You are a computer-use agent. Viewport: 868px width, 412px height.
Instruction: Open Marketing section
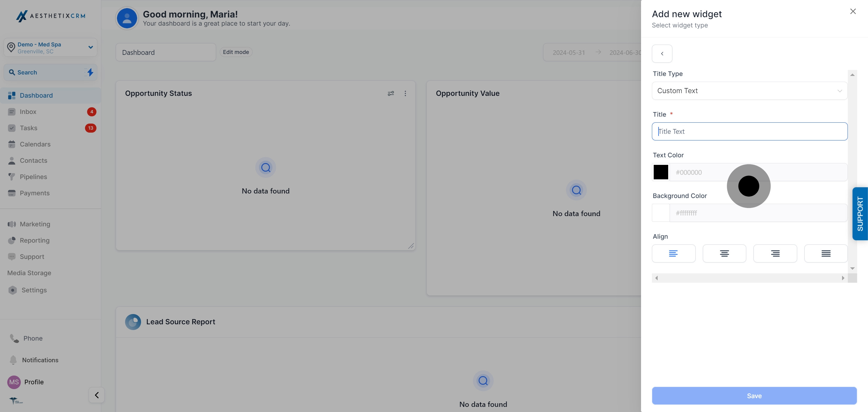[51, 224]
